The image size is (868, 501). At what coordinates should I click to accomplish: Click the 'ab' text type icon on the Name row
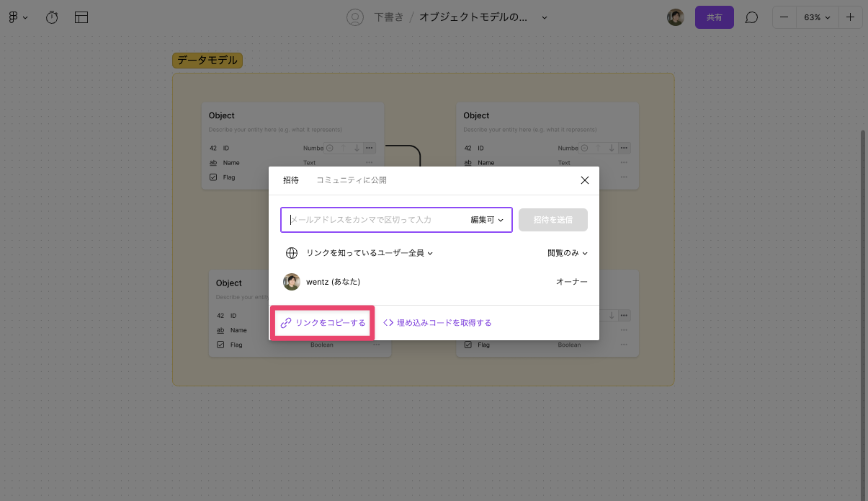[212, 163]
